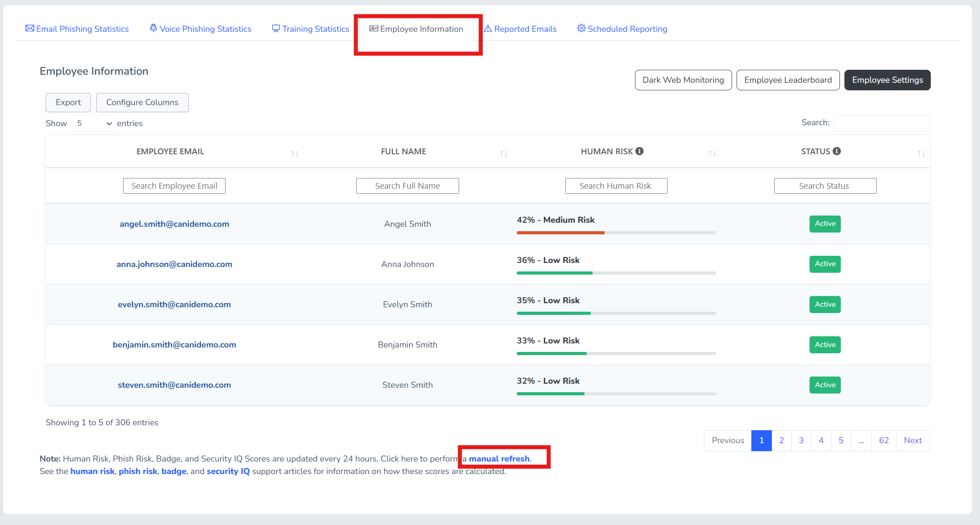Switch to Voice Phishing Statistics tab
980x525 pixels.
pyautogui.click(x=200, y=29)
